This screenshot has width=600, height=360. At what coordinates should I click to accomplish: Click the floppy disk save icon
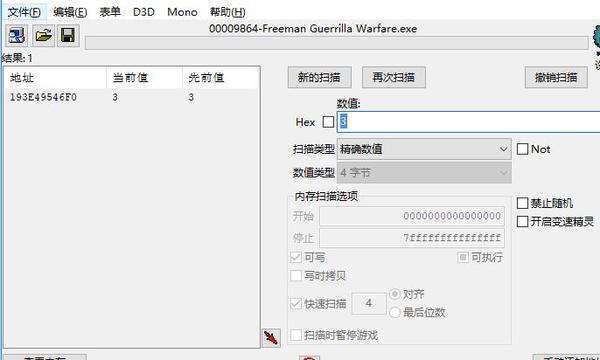coord(68,36)
